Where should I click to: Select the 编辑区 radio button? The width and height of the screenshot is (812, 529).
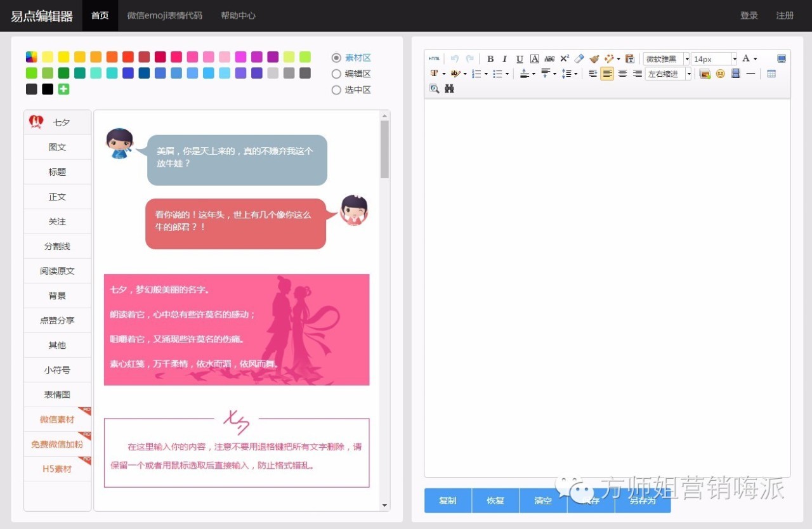pos(337,74)
